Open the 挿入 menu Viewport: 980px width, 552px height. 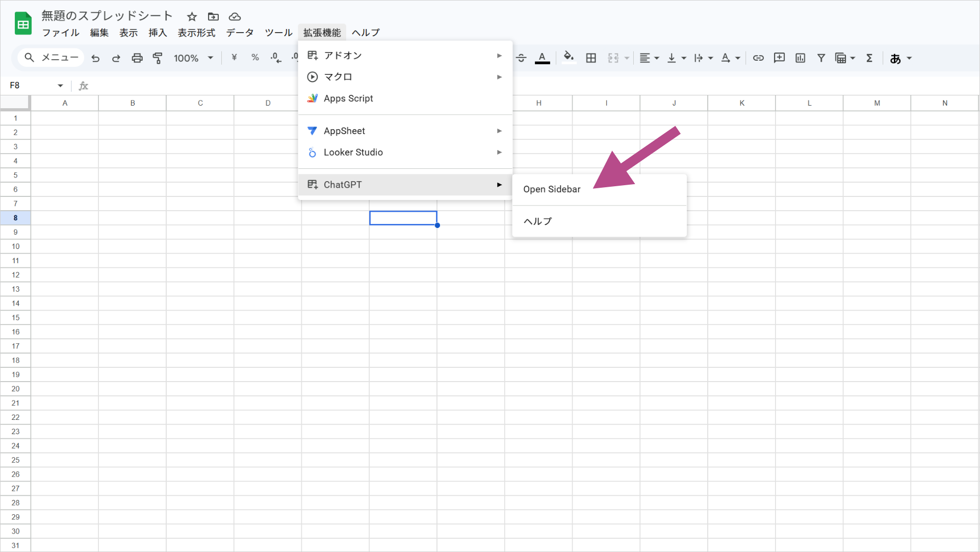[158, 33]
